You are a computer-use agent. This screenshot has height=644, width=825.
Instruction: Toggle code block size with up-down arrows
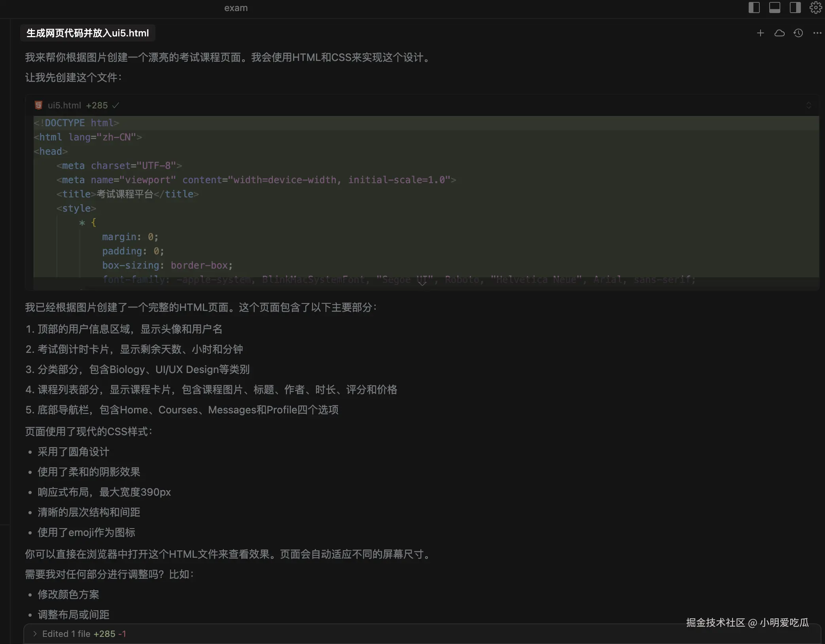pyautogui.click(x=808, y=105)
